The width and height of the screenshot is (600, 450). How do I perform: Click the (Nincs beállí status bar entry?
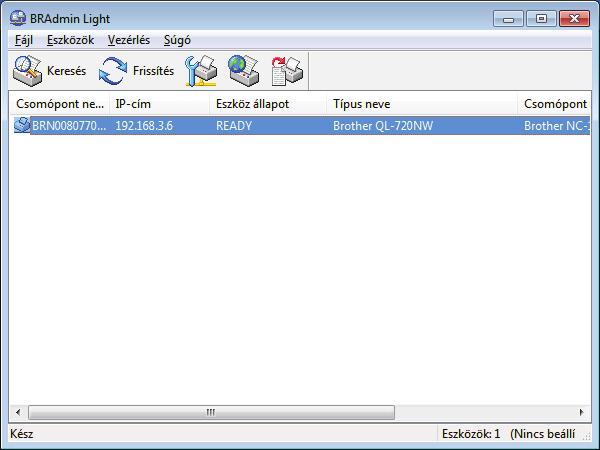coord(543,434)
